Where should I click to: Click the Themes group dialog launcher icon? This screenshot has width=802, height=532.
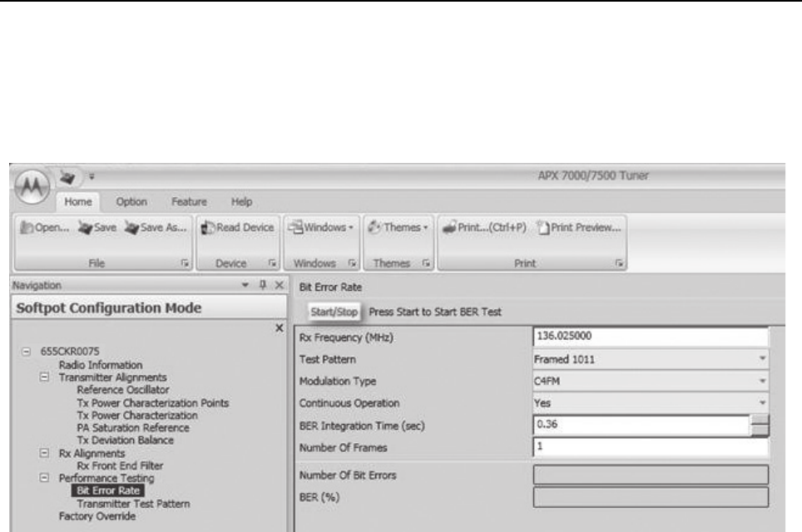[x=426, y=264]
